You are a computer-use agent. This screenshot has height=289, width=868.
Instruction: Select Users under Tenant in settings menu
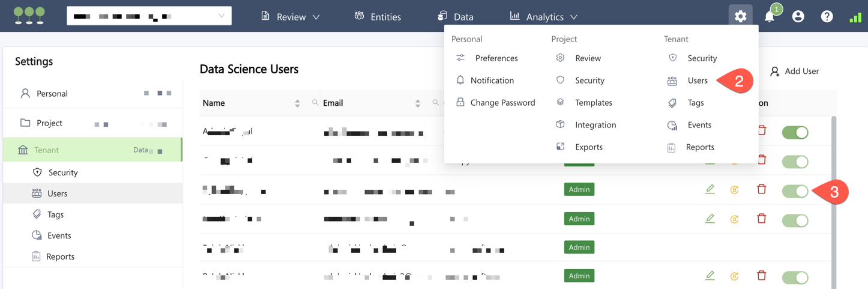[x=697, y=81]
